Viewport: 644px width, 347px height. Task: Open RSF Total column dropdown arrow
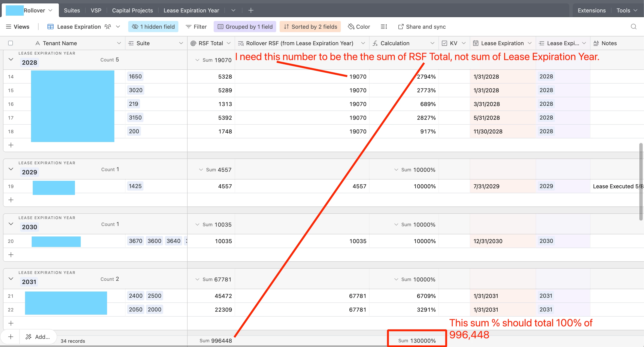click(x=228, y=43)
